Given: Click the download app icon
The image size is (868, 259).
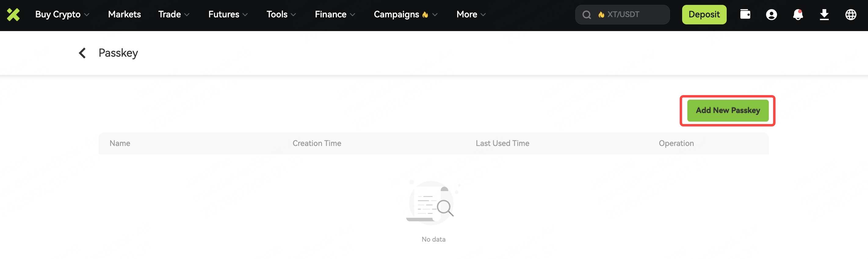Looking at the screenshot, I should tap(824, 14).
